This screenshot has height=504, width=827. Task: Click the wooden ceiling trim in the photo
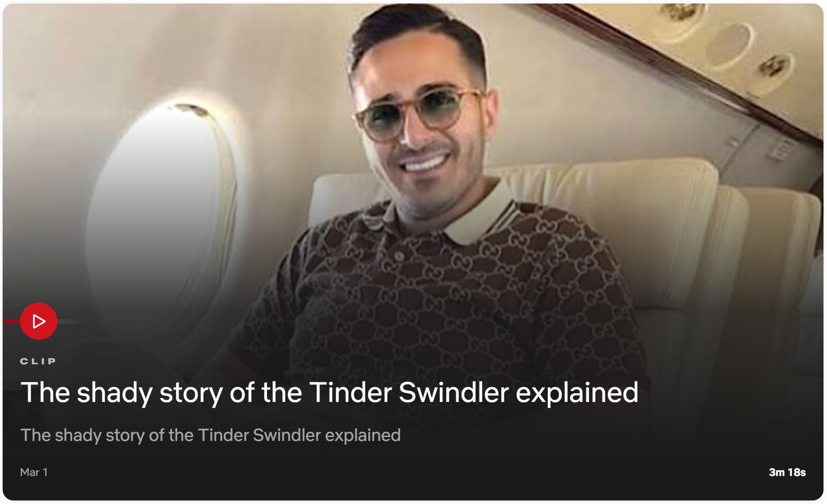679,66
